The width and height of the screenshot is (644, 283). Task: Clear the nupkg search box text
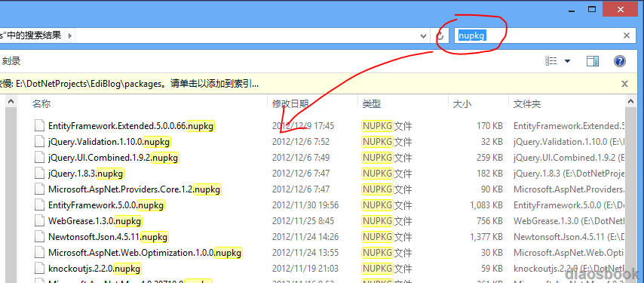[x=627, y=35]
